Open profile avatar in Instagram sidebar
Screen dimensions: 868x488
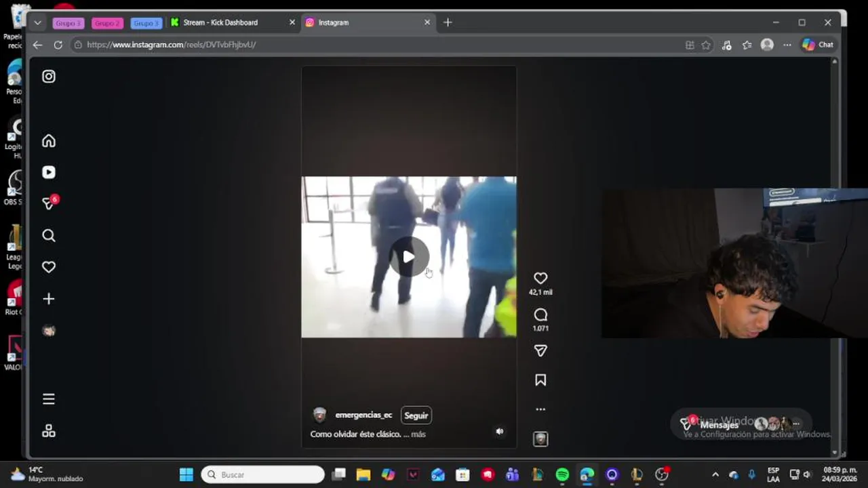pos(49,331)
